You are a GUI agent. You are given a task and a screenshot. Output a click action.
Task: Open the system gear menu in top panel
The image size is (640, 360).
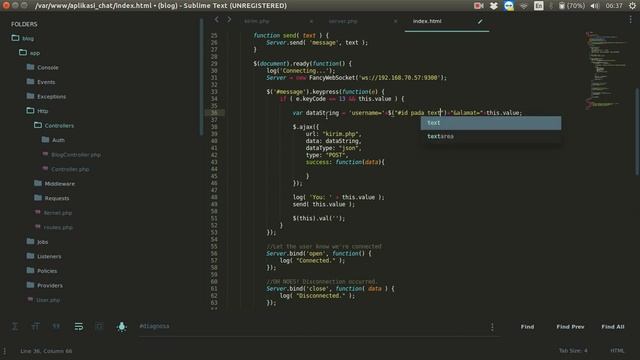(632, 6)
